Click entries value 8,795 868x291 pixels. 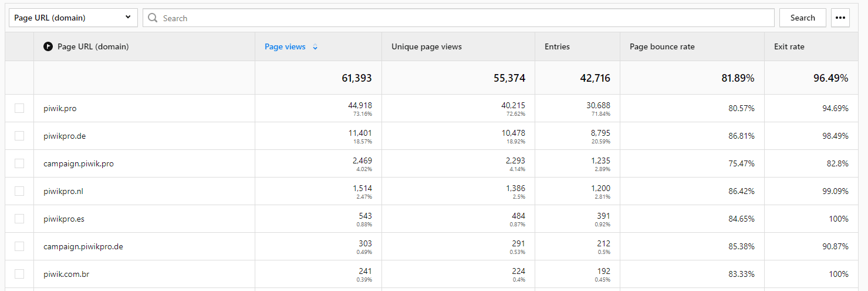(600, 133)
